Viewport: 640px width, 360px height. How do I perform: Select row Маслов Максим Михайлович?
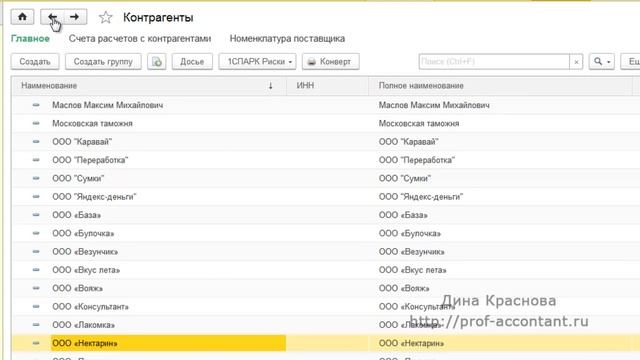coord(326,105)
